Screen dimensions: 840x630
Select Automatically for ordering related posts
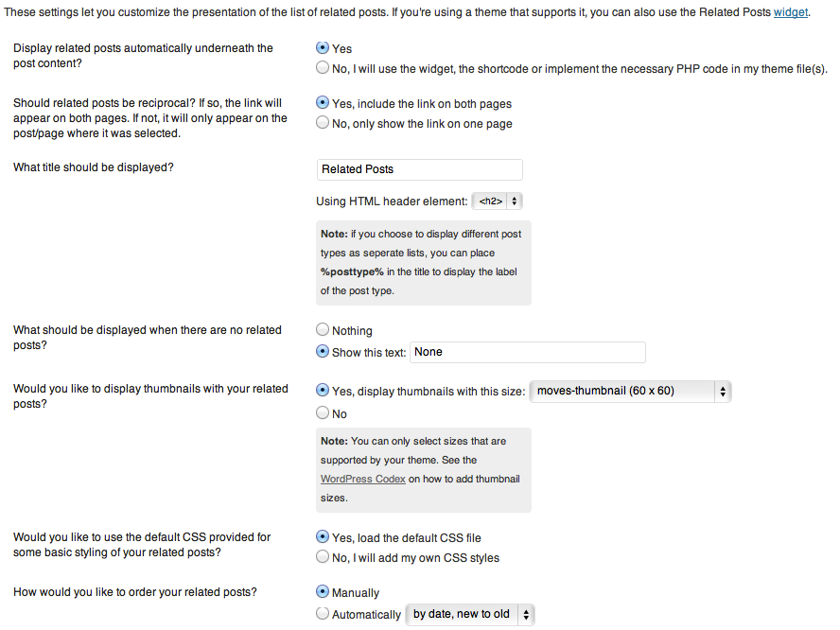[324, 614]
